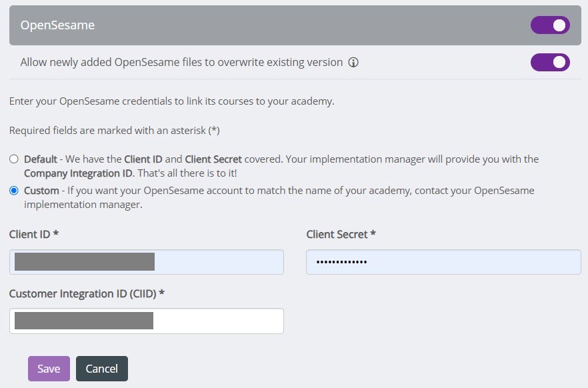Turn off overwrite of existing OpenSesame file versions
This screenshot has height=388, width=588.
pos(549,62)
